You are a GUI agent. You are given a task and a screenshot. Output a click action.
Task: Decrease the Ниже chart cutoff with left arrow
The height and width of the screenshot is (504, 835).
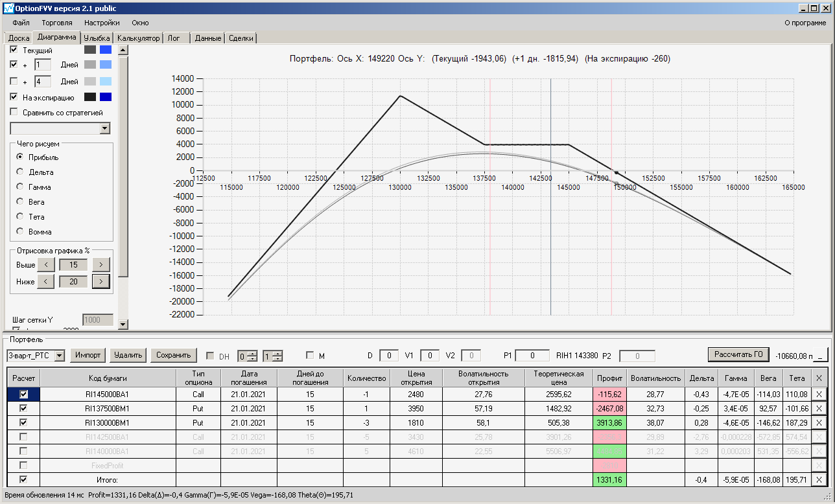tap(45, 281)
